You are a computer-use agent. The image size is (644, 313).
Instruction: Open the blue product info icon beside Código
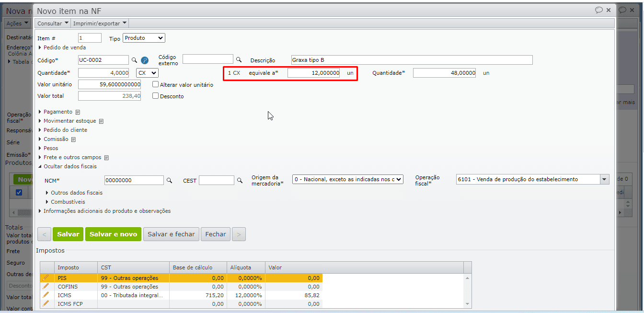(x=145, y=60)
